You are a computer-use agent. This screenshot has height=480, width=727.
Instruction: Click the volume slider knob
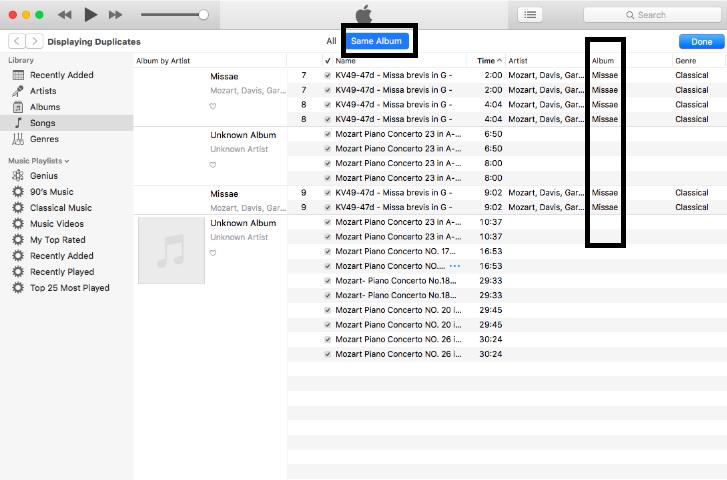pyautogui.click(x=203, y=14)
